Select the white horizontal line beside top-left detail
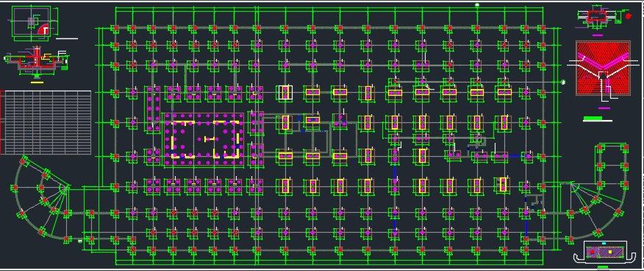The height and width of the screenshot is (271, 644). 67,38
